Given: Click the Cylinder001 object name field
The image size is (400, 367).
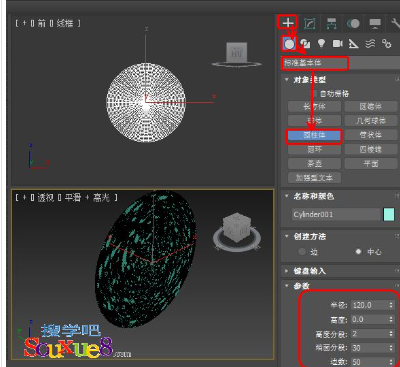Looking at the screenshot, I should pyautogui.click(x=336, y=214).
